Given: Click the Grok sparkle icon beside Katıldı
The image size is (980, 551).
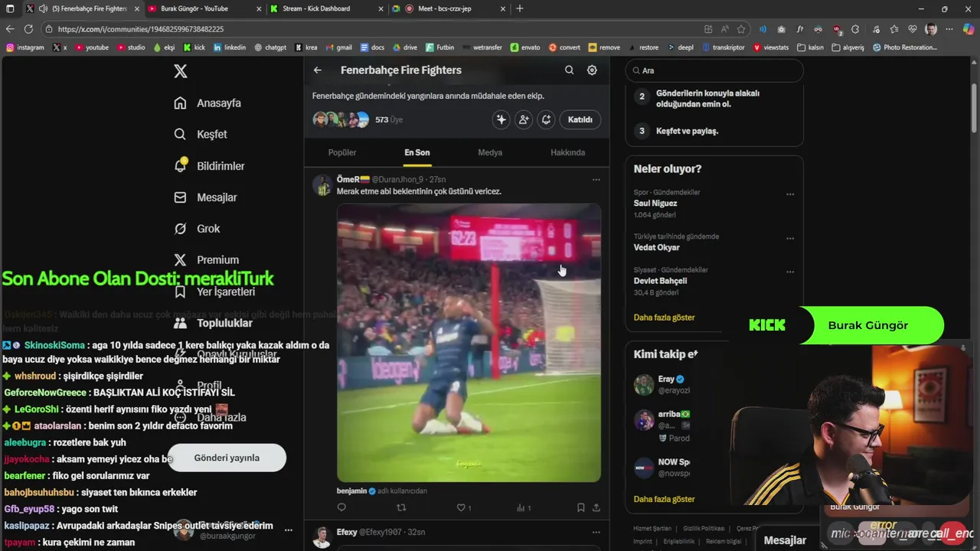Looking at the screenshot, I should click(x=501, y=119).
